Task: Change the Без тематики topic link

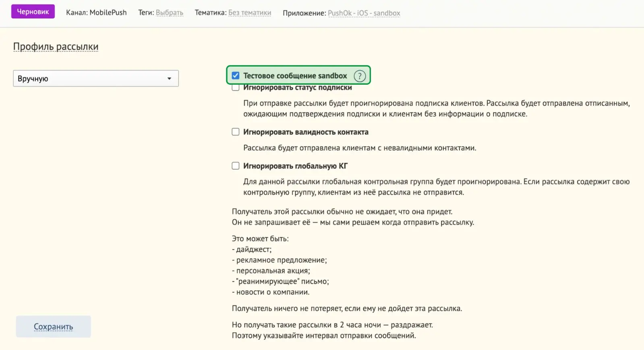Action: point(250,12)
